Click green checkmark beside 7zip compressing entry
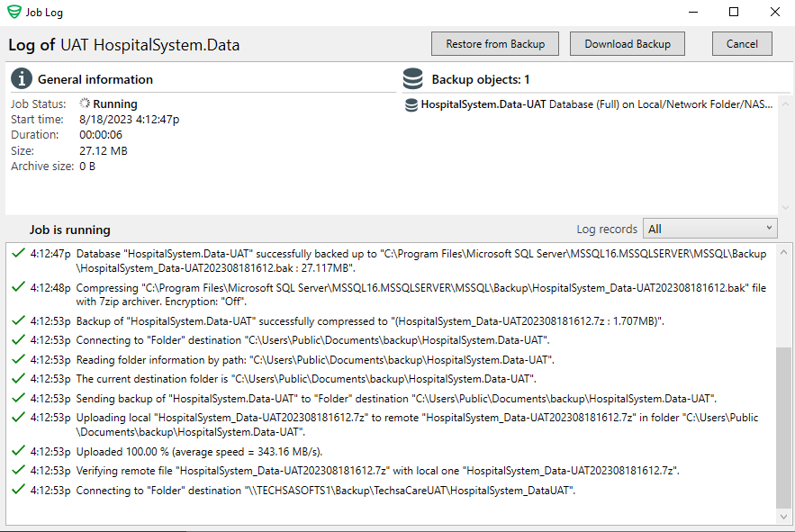 pos(17,287)
